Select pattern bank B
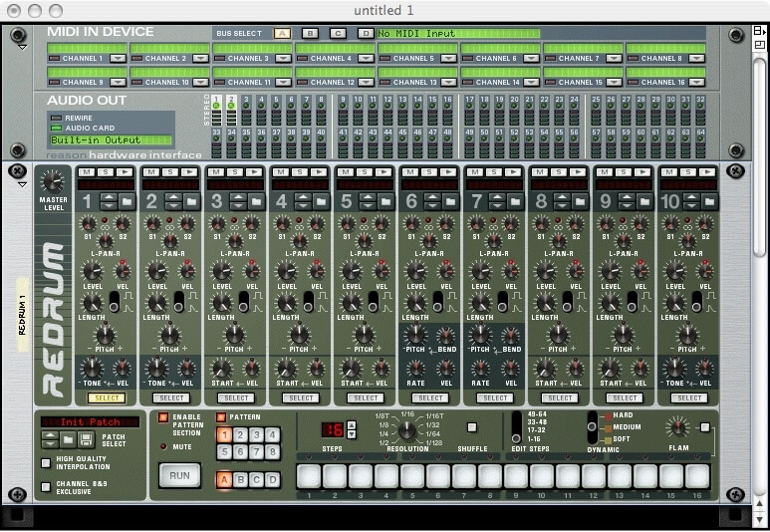770x532 pixels. [x=241, y=480]
